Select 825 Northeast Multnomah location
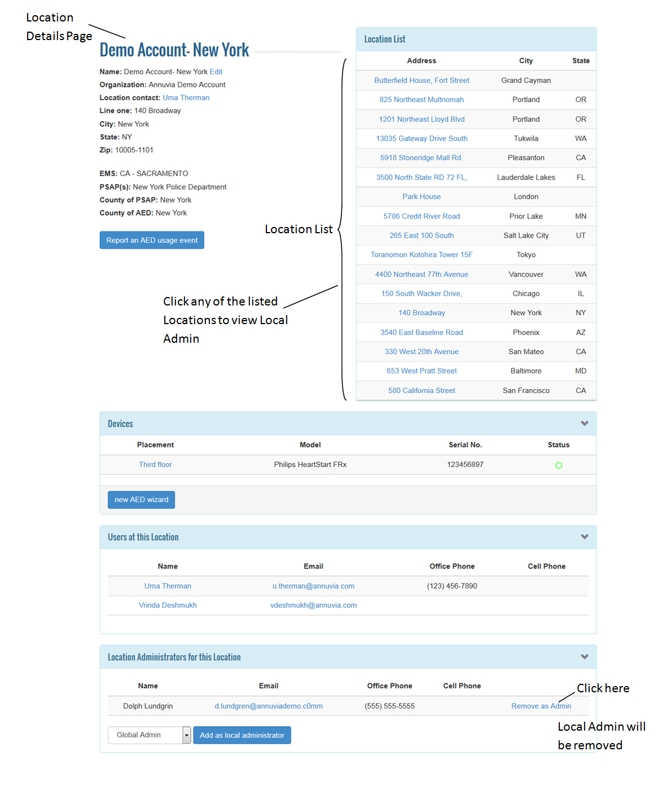Screen dimensions: 671x812 (422, 99)
